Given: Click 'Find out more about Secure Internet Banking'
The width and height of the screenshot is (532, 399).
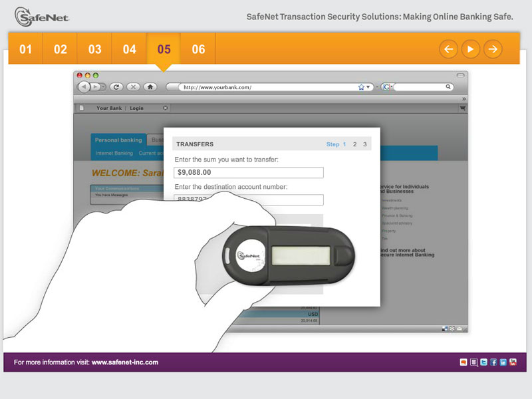Looking at the screenshot, I should [x=407, y=253].
